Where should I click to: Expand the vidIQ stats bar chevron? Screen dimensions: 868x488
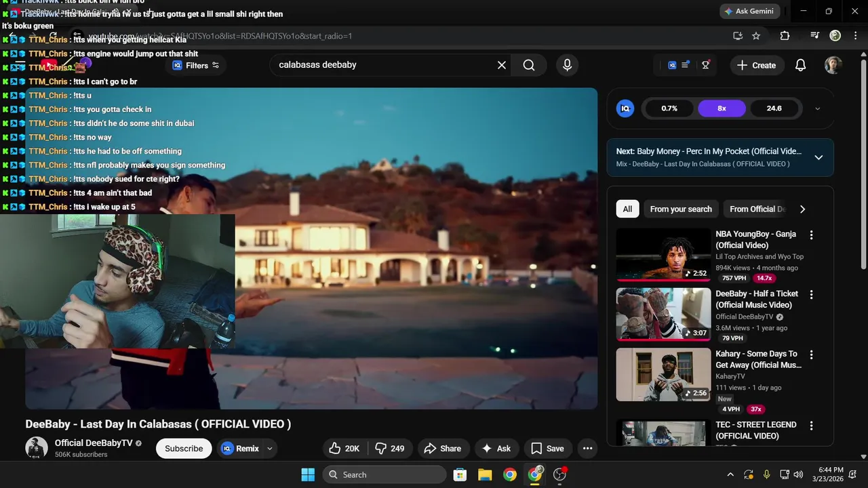pos(817,108)
